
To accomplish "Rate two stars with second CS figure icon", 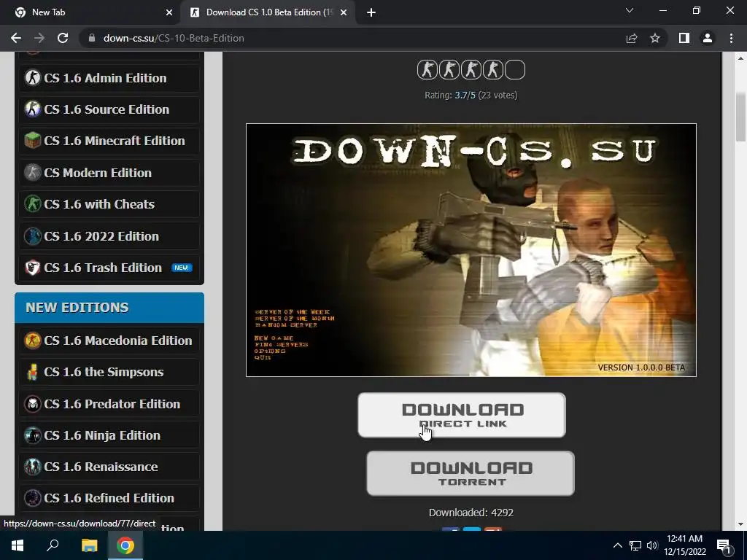I will [x=449, y=70].
